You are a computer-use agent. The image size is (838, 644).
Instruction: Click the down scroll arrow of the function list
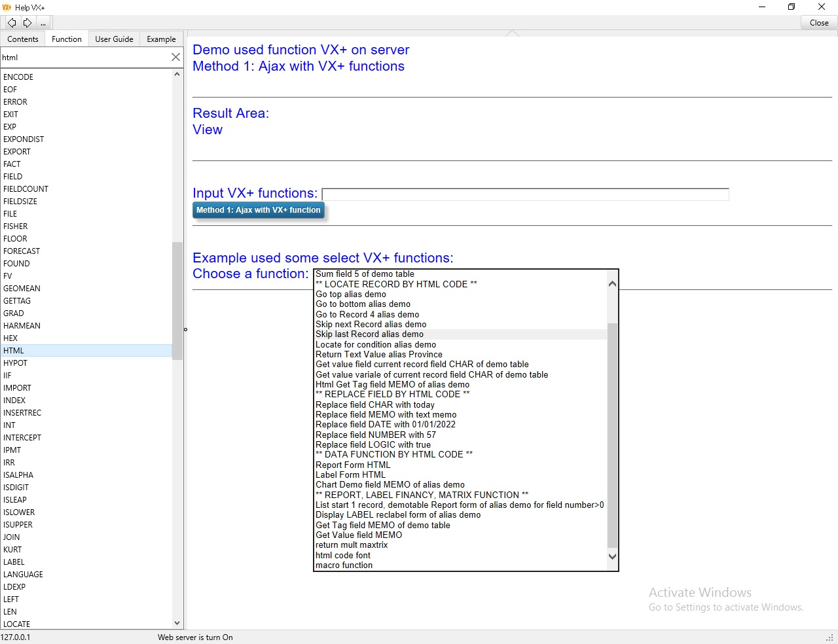177,623
